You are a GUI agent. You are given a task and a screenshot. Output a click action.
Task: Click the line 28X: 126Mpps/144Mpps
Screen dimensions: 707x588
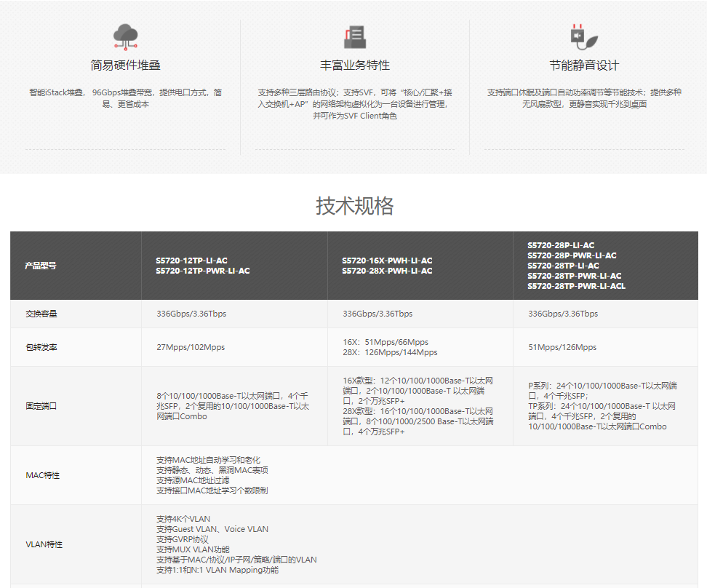[x=390, y=352]
